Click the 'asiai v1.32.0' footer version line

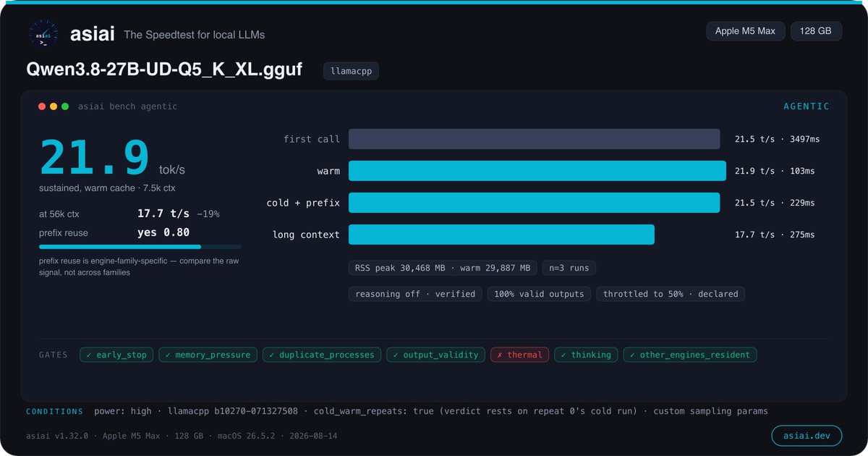click(182, 436)
